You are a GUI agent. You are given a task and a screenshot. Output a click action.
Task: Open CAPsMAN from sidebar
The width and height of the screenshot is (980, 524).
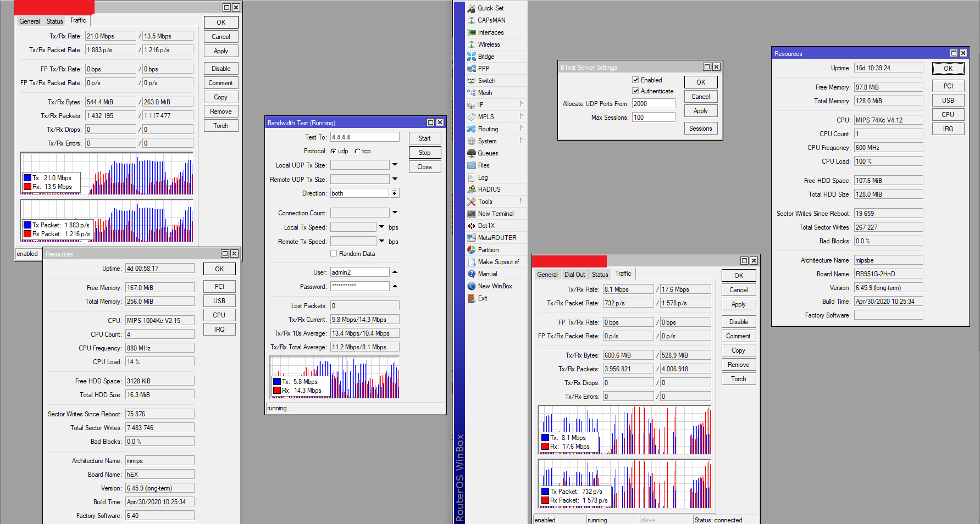click(x=491, y=20)
